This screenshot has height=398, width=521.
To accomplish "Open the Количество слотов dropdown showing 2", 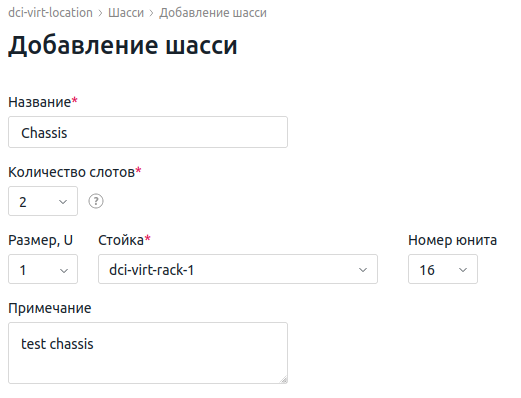I will click(x=43, y=201).
